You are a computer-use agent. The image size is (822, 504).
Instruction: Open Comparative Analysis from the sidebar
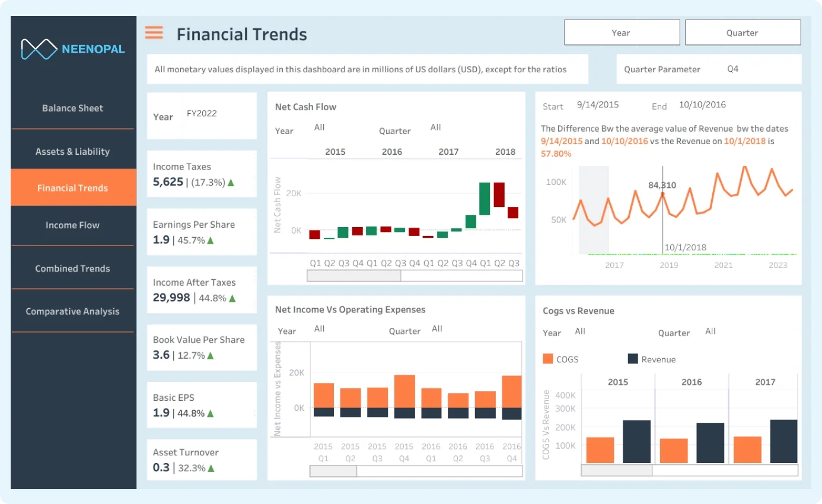[x=73, y=311]
